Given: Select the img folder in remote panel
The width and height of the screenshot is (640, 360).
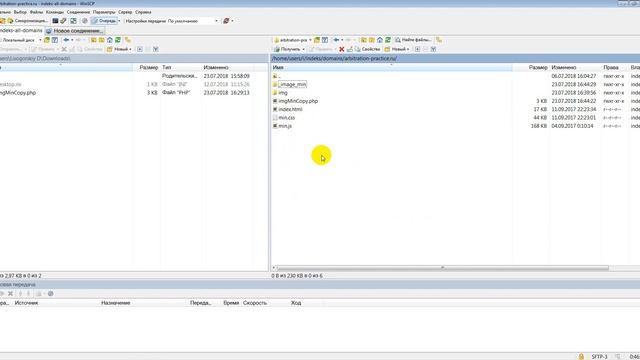Looking at the screenshot, I should click(282, 93).
